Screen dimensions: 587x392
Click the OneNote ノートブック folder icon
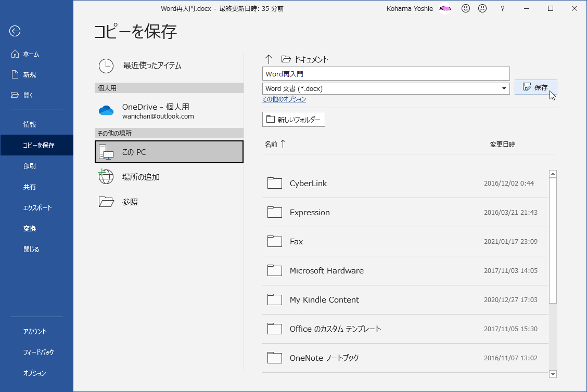pos(275,358)
